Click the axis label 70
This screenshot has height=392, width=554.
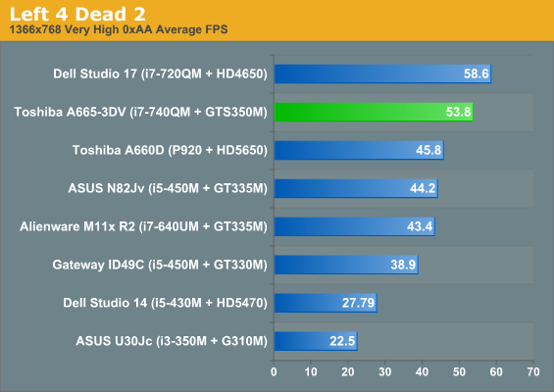pos(533,371)
